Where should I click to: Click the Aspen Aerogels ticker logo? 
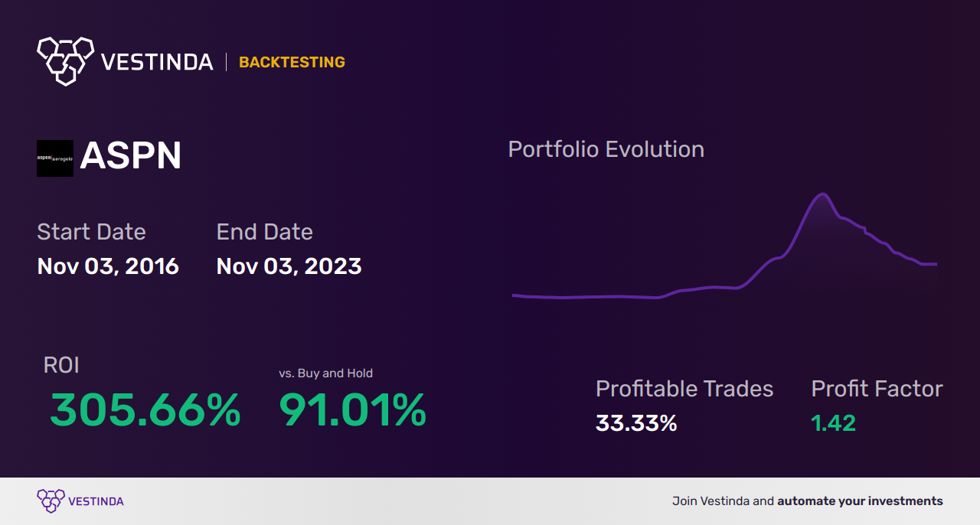tap(55, 158)
